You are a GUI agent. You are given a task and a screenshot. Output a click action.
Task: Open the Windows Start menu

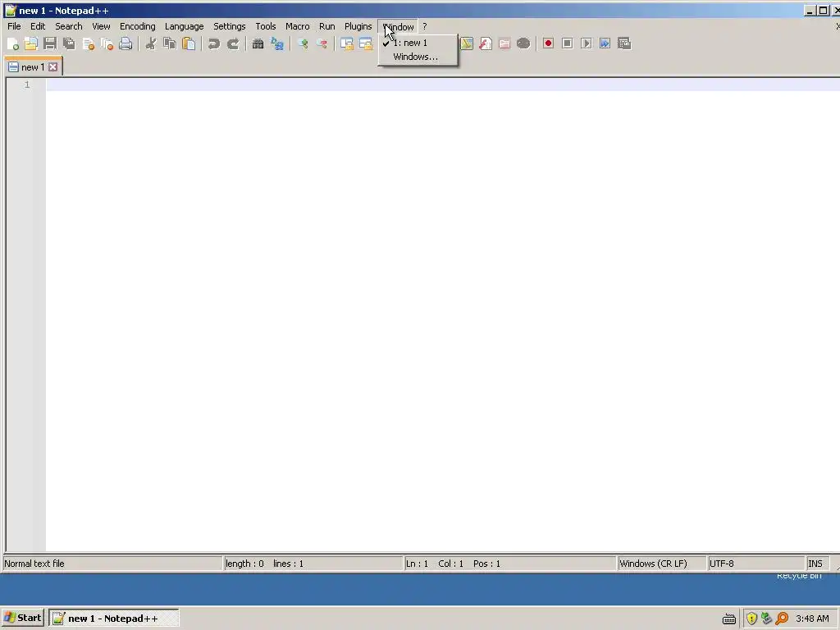[x=22, y=618]
